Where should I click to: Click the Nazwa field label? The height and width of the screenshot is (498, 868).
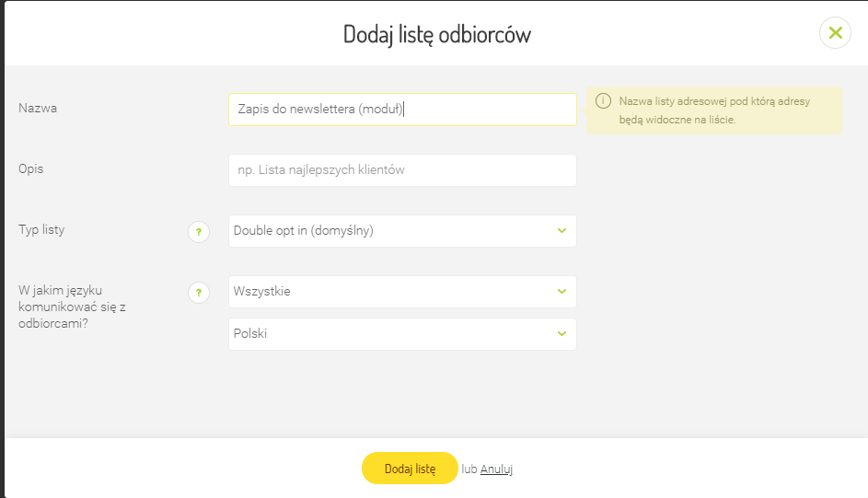point(38,109)
